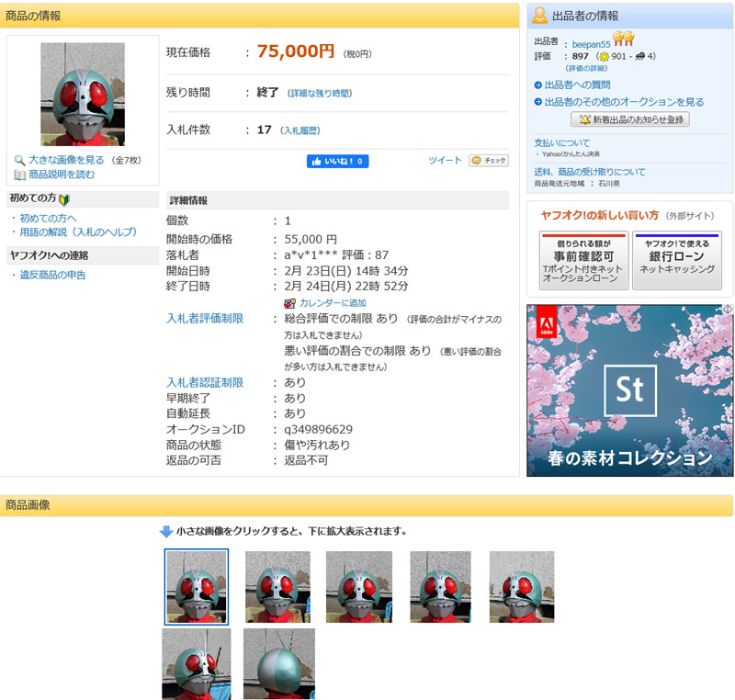Screen dimensions: 735x700
Task: Open 送料、商品の受け取りについて link
Action: [x=589, y=172]
